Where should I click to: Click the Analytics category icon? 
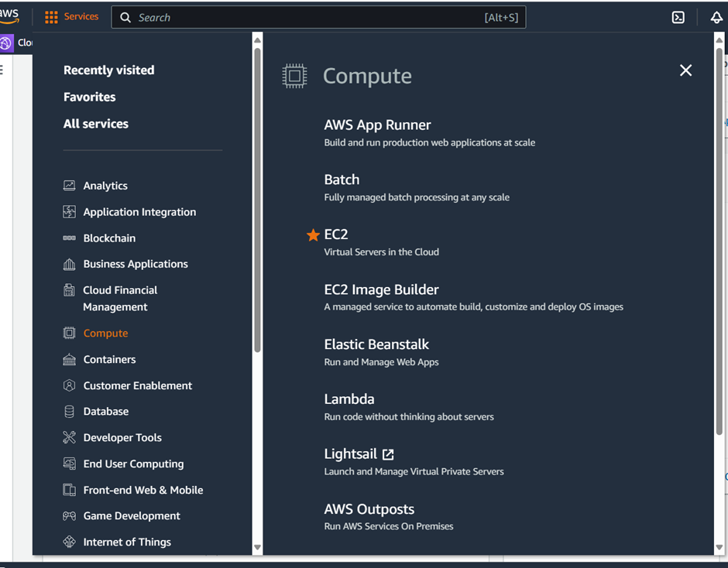(x=70, y=186)
